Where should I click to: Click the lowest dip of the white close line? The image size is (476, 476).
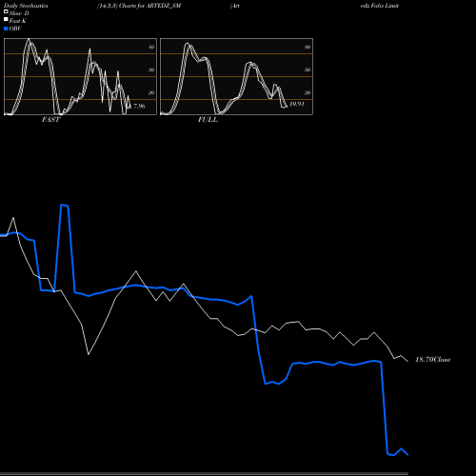click(89, 354)
